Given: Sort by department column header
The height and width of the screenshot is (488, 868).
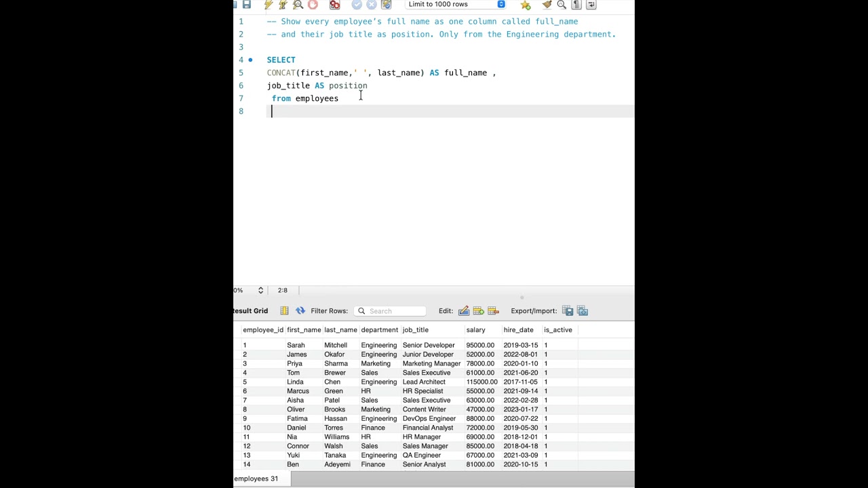Looking at the screenshot, I should pyautogui.click(x=379, y=330).
